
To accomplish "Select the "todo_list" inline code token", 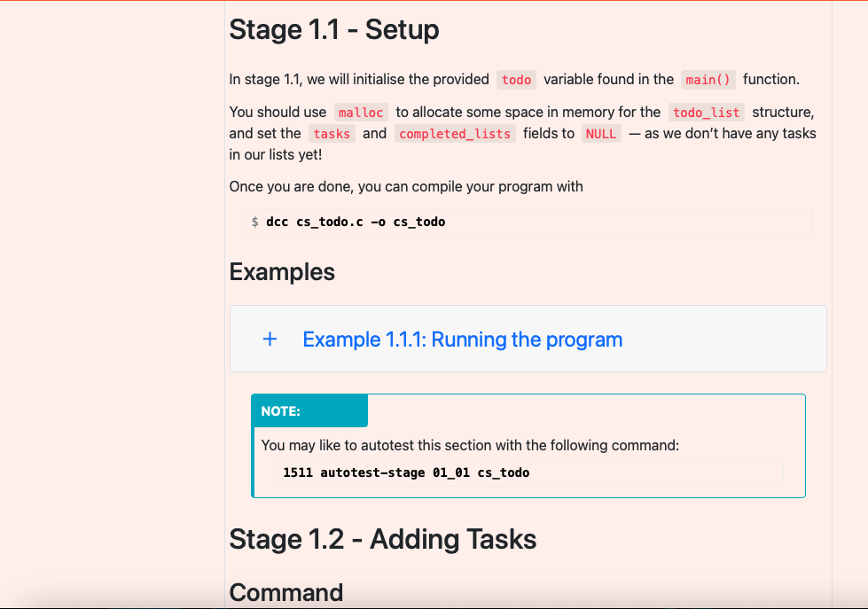I will [x=706, y=113].
